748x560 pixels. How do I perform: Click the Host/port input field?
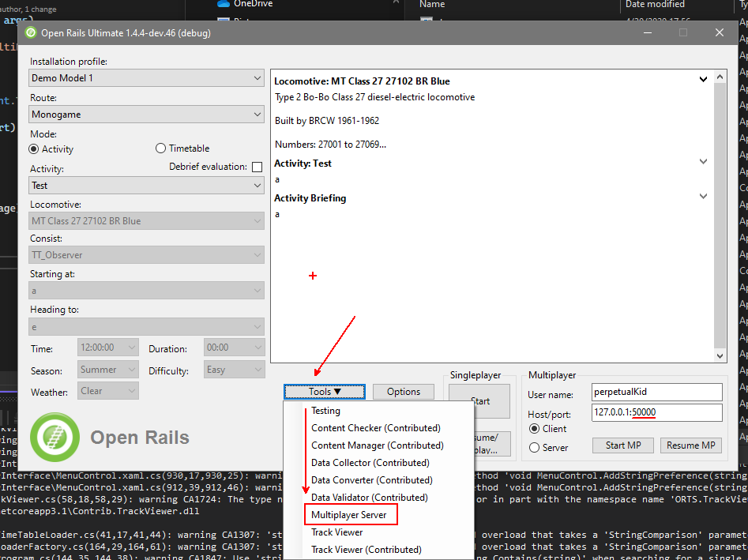(657, 412)
